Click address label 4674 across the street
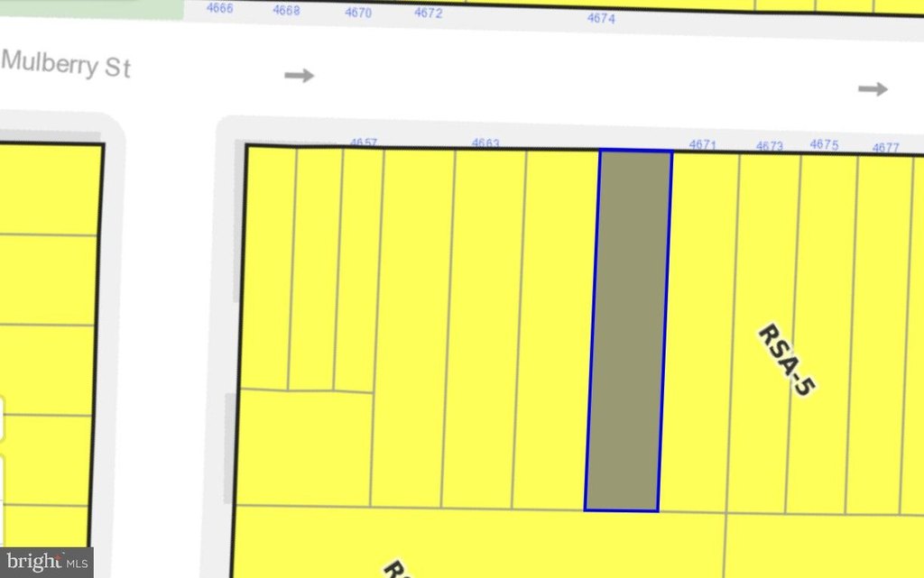924x578 pixels. 601,17
